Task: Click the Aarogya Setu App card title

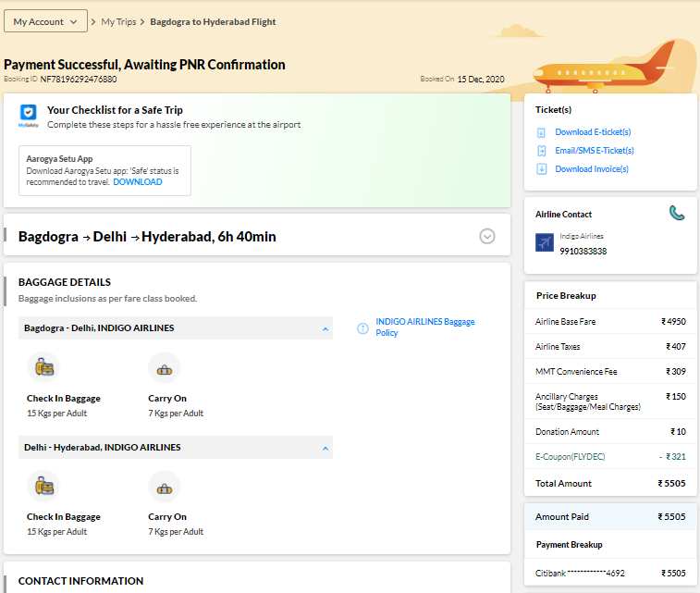Action: [59, 158]
